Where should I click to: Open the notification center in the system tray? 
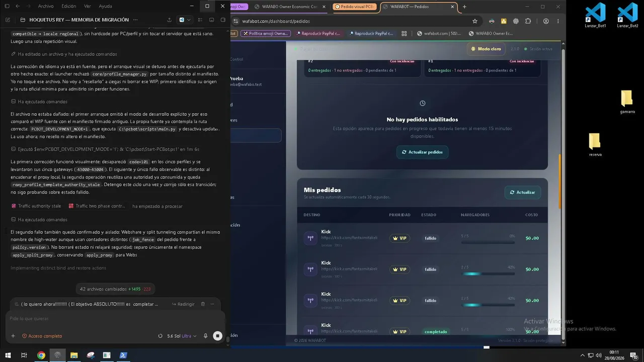635,355
